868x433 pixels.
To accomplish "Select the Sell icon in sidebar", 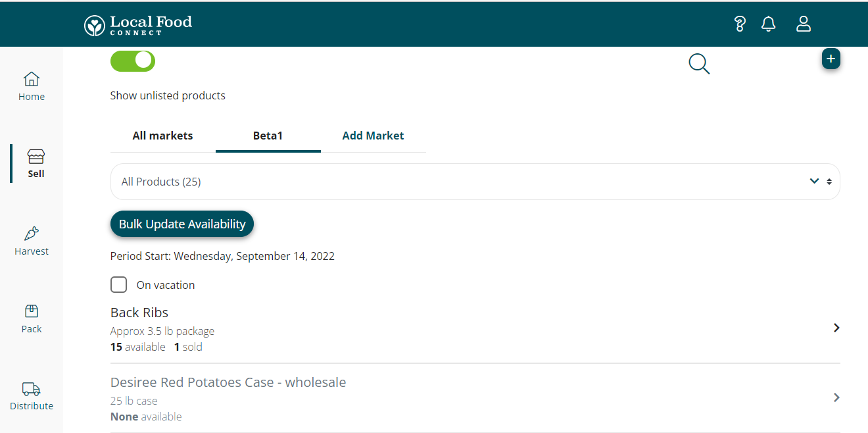I will [x=36, y=163].
